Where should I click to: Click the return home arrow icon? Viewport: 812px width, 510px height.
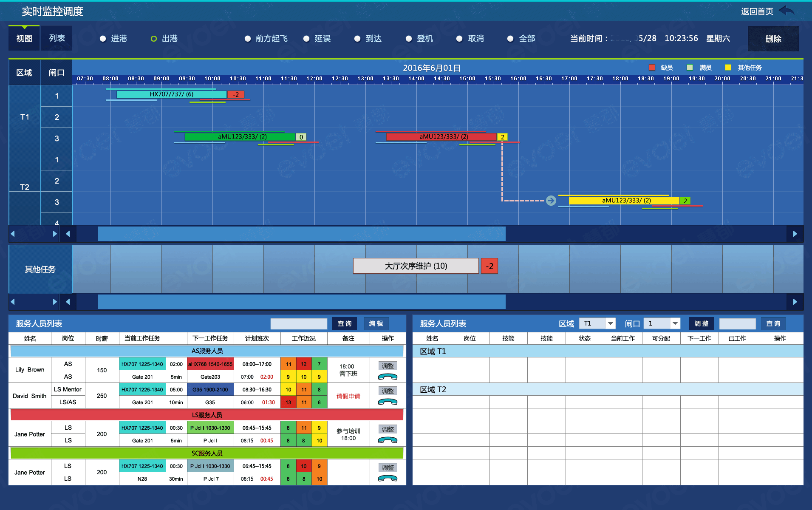point(787,11)
